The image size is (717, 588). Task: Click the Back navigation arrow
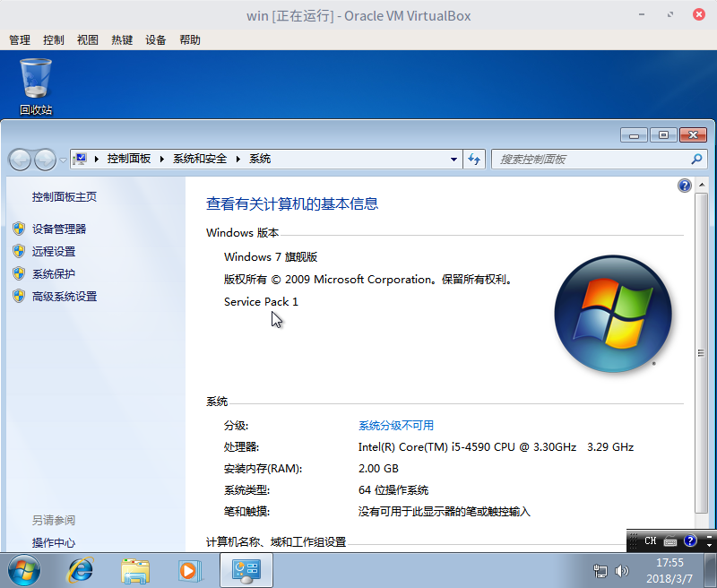pos(20,160)
